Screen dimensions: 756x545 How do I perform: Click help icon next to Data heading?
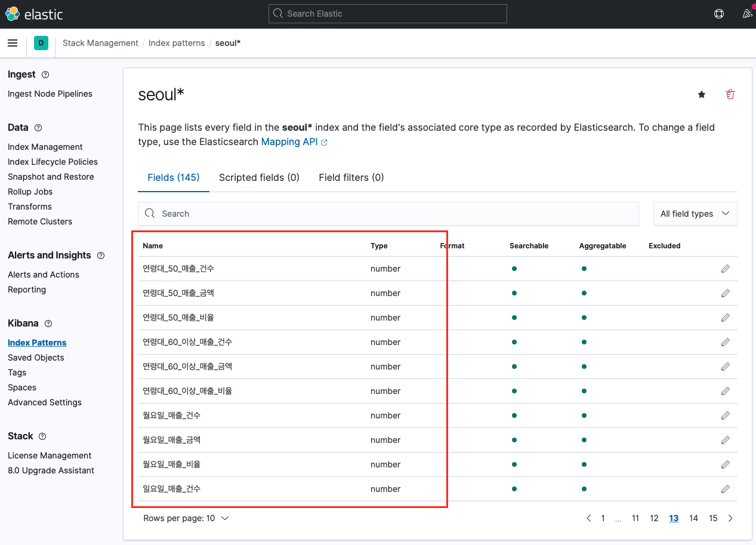38,128
